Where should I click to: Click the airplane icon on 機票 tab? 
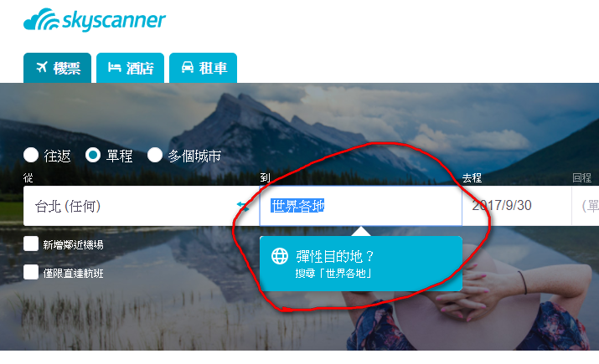click(x=42, y=68)
